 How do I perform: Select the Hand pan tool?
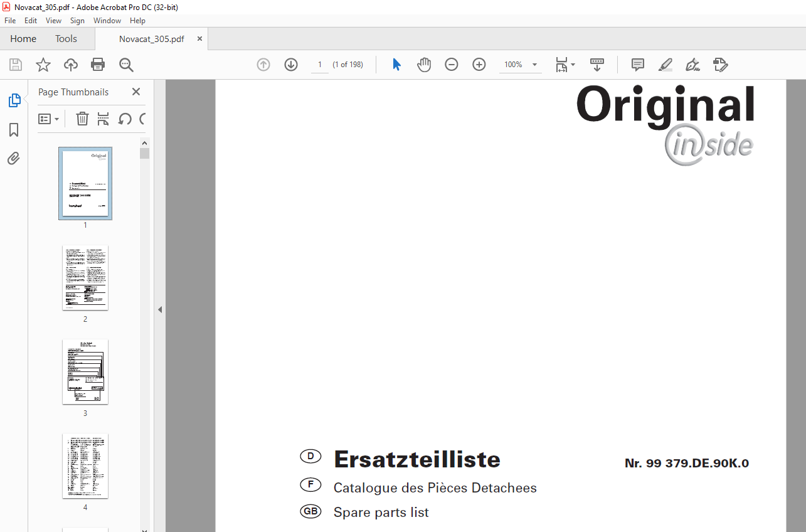pos(424,65)
